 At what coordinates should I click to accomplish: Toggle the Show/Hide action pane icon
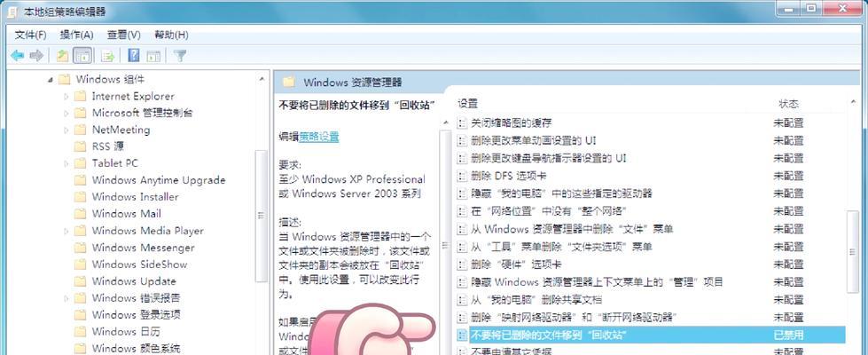coord(153,55)
